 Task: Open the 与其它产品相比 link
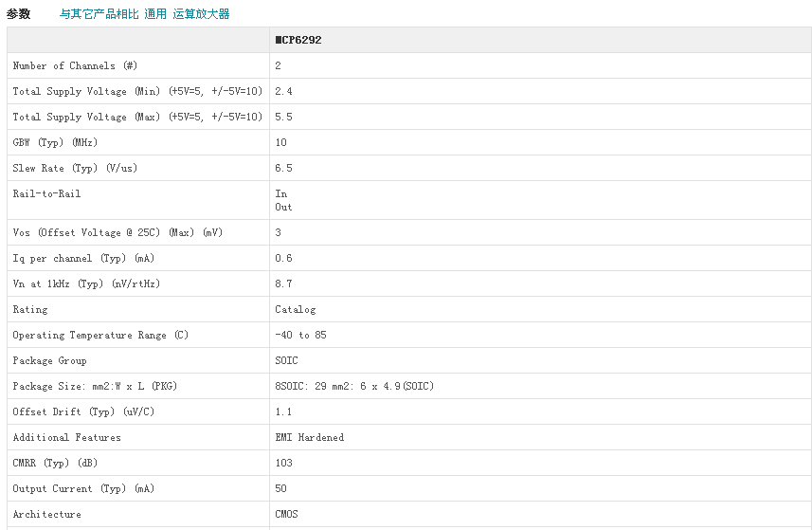click(99, 14)
